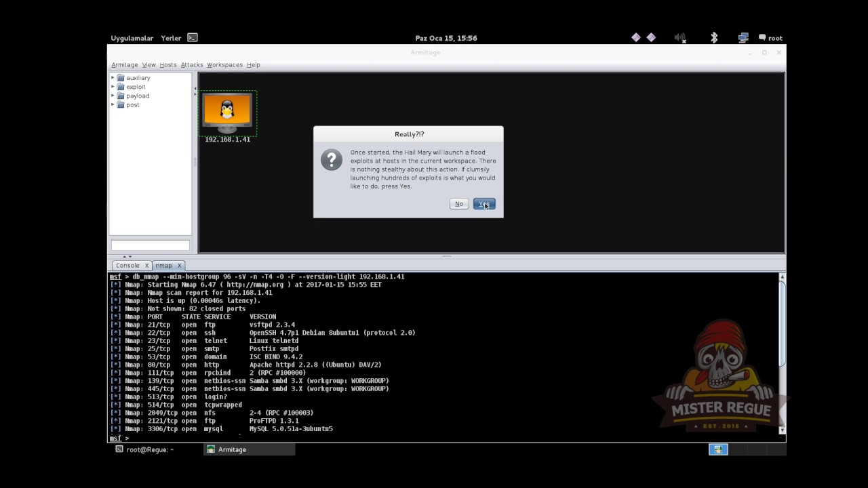Expand the auxiliary tree node
Image resolution: width=868 pixels, height=488 pixels.
click(x=113, y=78)
